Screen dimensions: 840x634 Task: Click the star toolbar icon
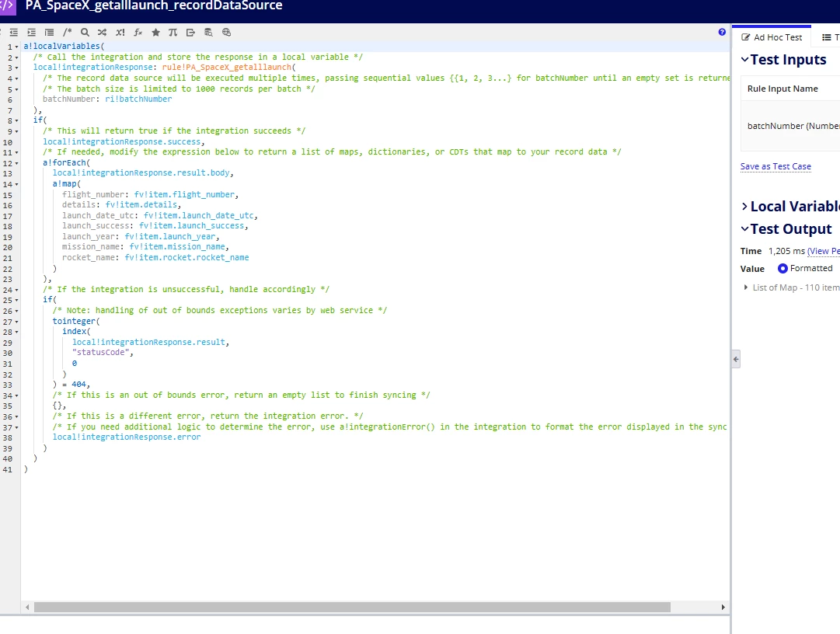click(155, 33)
